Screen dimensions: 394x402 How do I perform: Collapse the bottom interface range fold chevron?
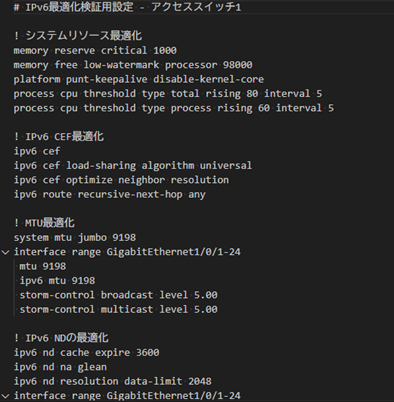[x=5, y=396]
